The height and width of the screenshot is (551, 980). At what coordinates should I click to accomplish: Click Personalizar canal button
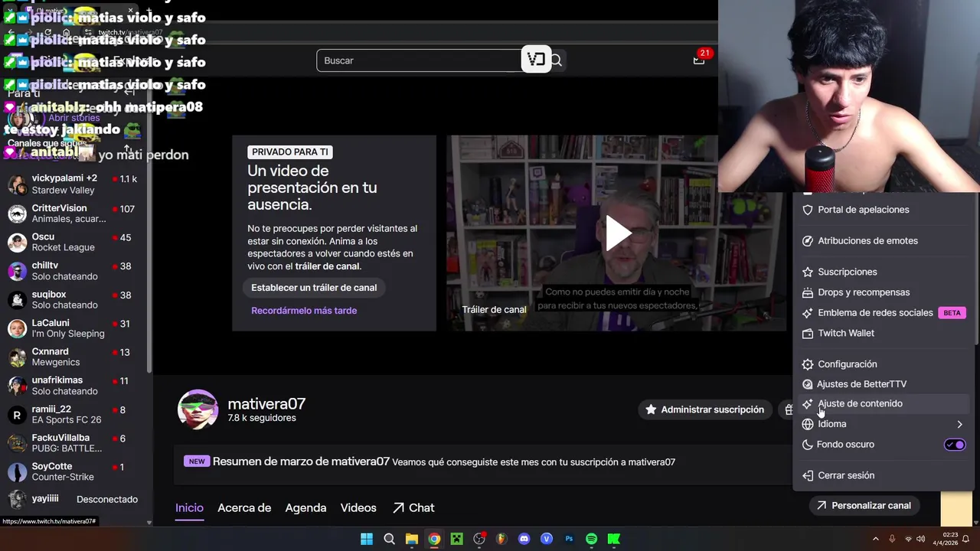[864, 506]
